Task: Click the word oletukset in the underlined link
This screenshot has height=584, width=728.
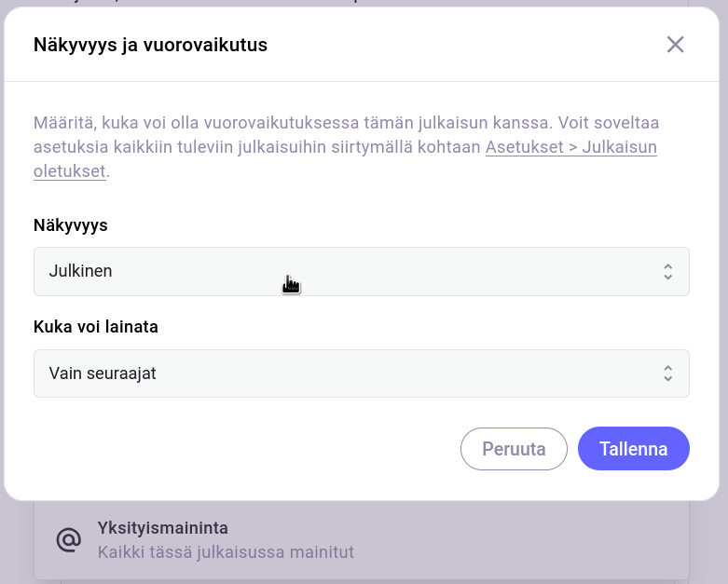Action: [x=69, y=171]
